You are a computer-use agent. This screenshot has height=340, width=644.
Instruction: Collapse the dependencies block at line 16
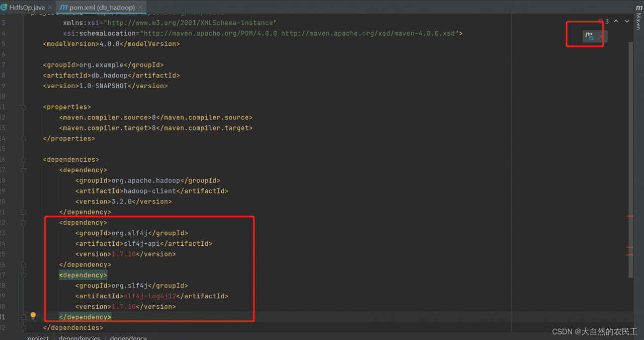click(24, 160)
